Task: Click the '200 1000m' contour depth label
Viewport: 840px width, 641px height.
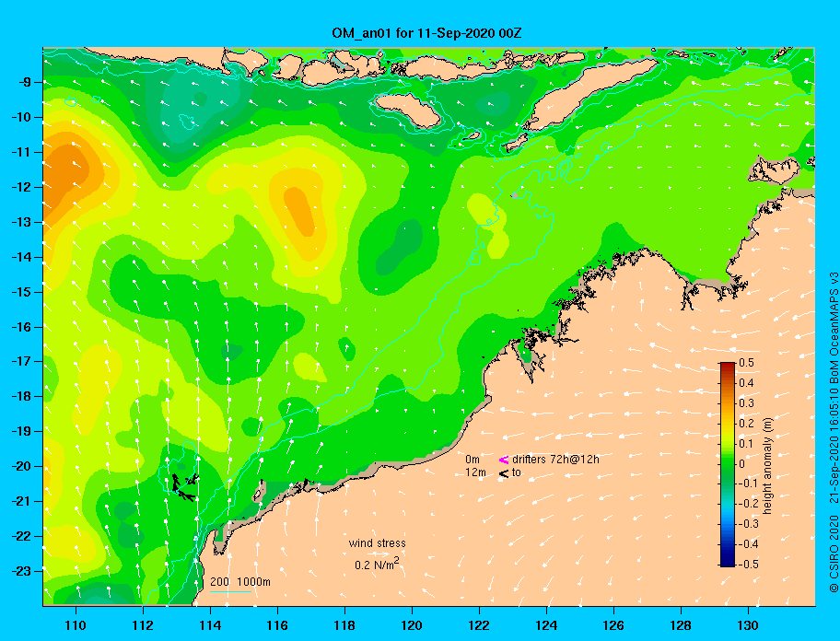Action: coord(240,582)
